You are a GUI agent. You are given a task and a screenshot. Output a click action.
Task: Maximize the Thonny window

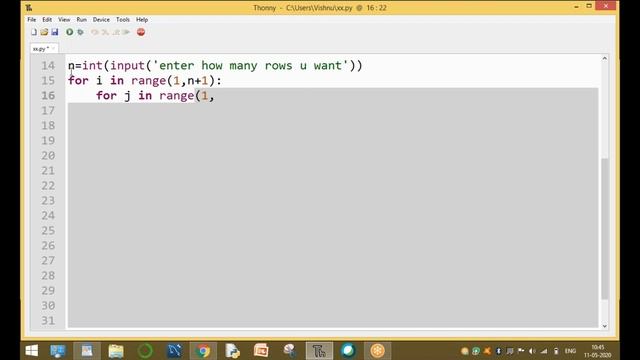pyautogui.click(x=589, y=7)
